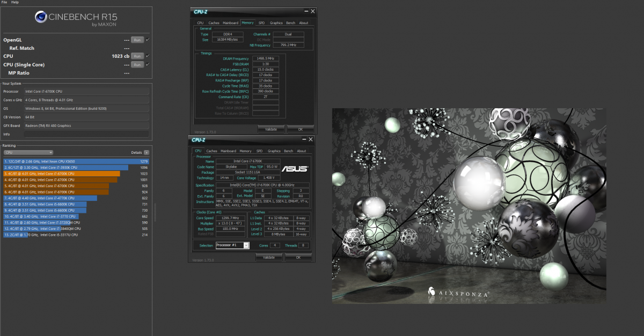Toggle the CPU (Single Core) checkmark

coord(148,65)
